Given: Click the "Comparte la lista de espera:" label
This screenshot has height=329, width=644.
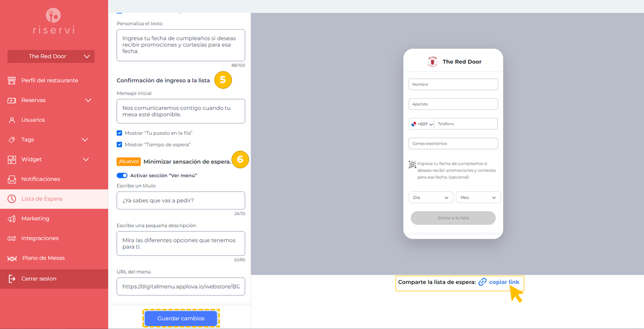Looking at the screenshot, I should (x=437, y=282).
